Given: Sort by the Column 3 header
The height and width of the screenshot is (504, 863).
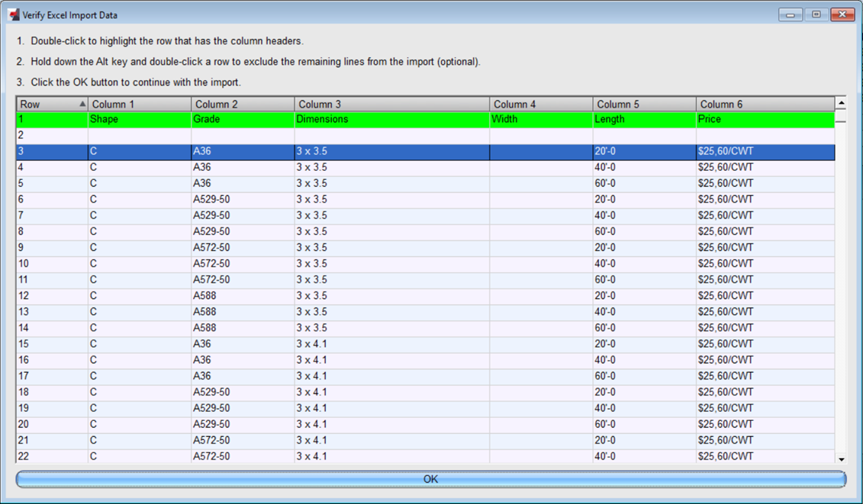Looking at the screenshot, I should pos(389,103).
